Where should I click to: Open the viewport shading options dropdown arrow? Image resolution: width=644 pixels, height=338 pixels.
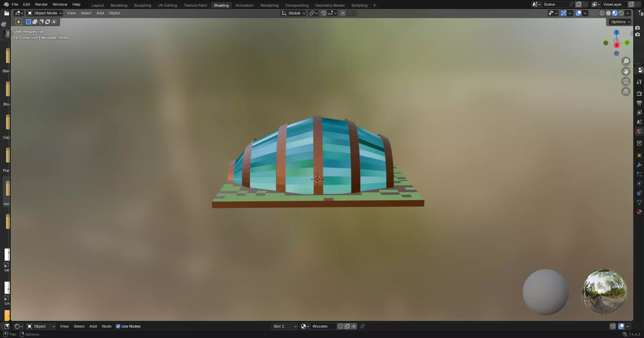click(x=628, y=13)
